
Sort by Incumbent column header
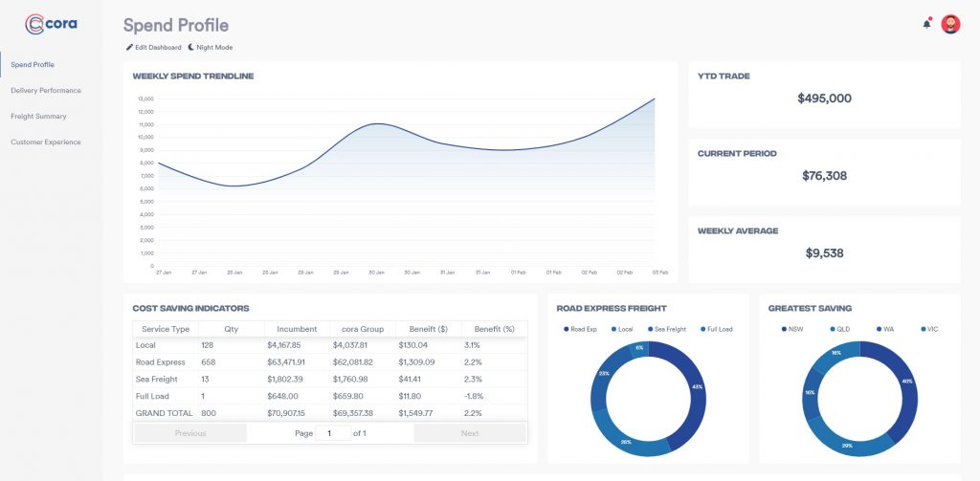point(297,329)
